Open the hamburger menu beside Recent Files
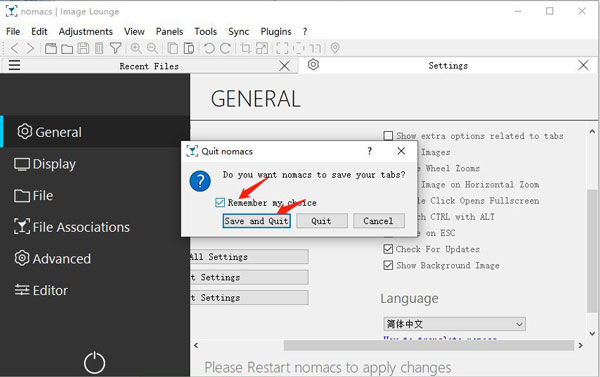Image resolution: width=600 pixels, height=377 pixels. (15, 65)
